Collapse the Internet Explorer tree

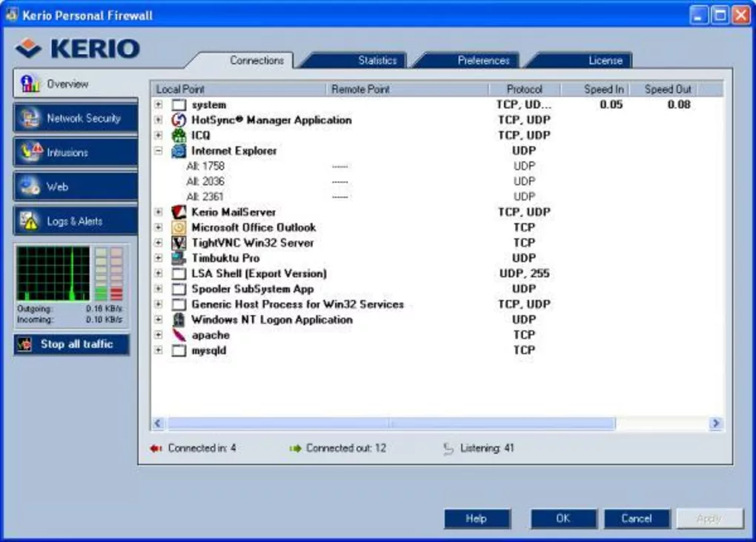pyautogui.click(x=156, y=151)
